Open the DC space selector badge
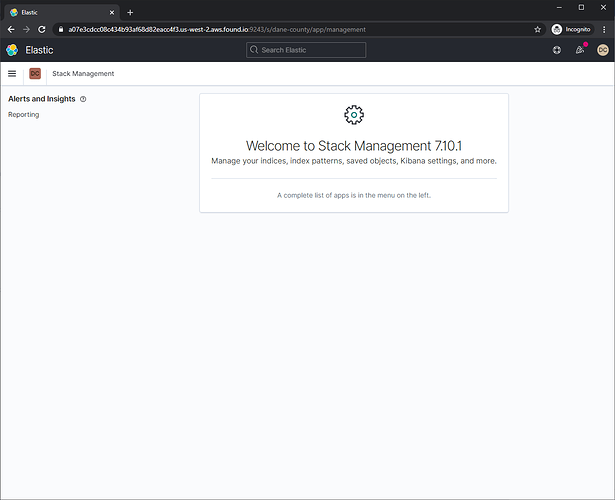Image resolution: width=615 pixels, height=500 pixels. pyautogui.click(x=35, y=73)
